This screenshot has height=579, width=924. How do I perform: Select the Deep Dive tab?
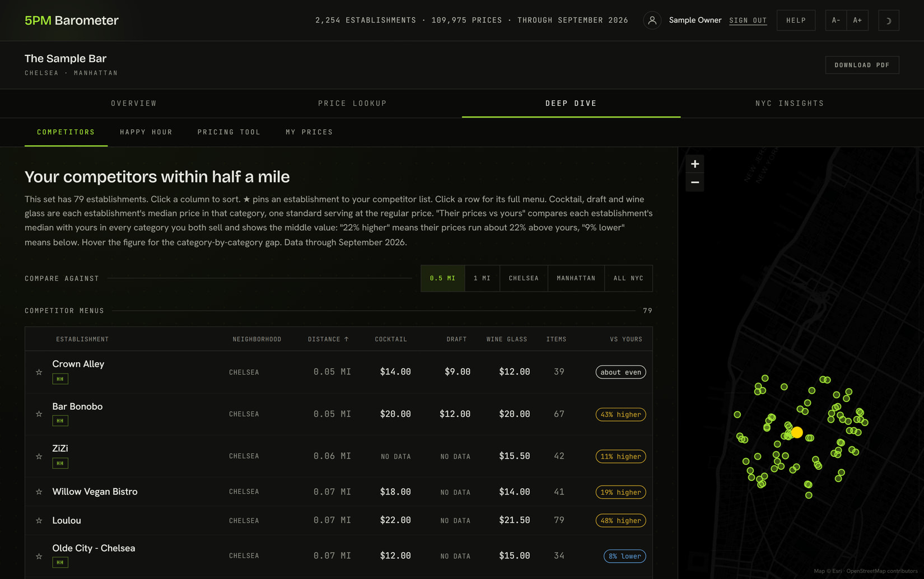(x=571, y=104)
